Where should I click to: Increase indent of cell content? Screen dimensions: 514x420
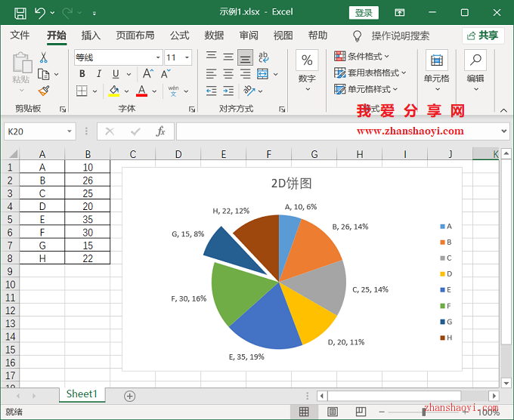228,91
